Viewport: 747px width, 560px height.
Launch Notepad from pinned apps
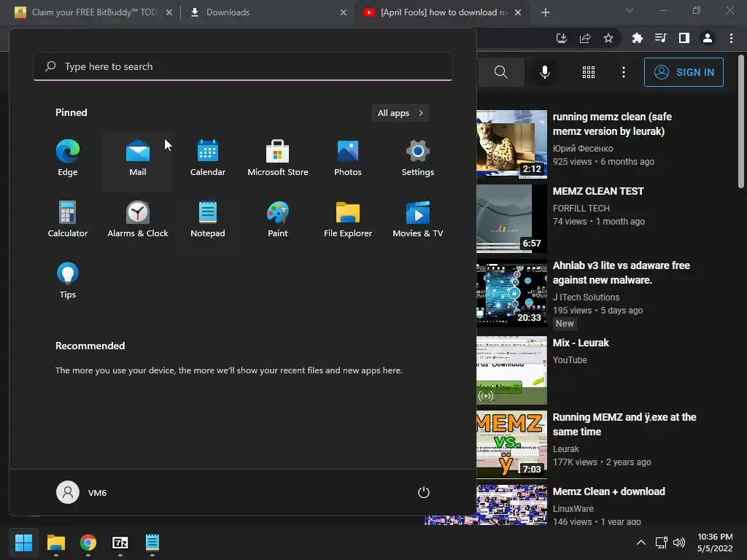pyautogui.click(x=208, y=220)
